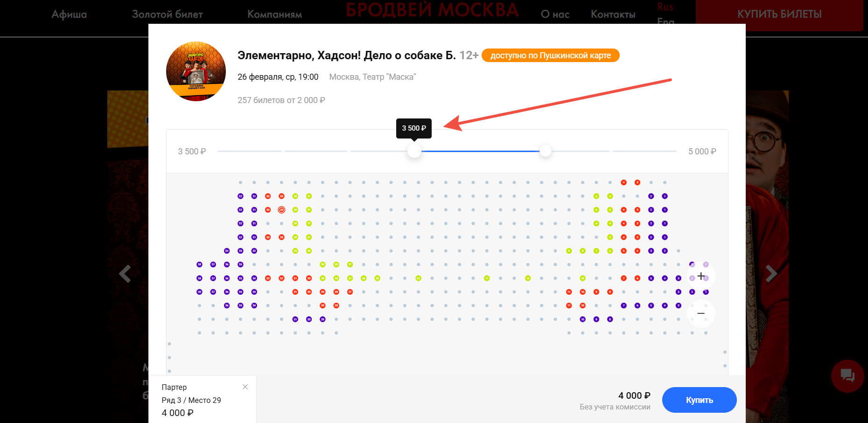Open the Компаниям menu item
Image resolution: width=868 pixels, height=423 pixels.
click(274, 14)
